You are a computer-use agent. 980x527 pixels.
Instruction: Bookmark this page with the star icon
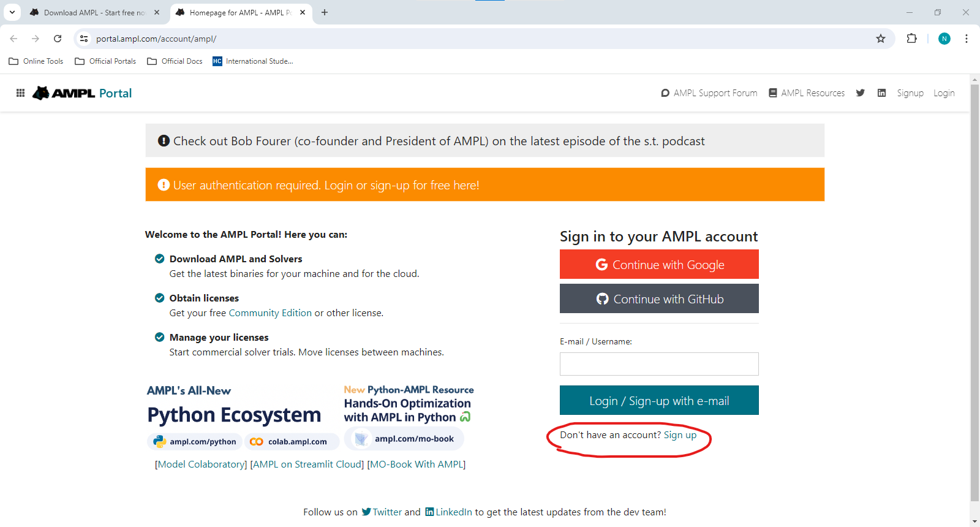point(881,39)
